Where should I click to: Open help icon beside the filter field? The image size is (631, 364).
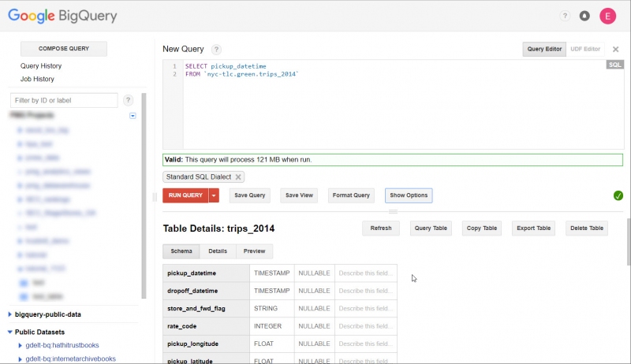(128, 100)
